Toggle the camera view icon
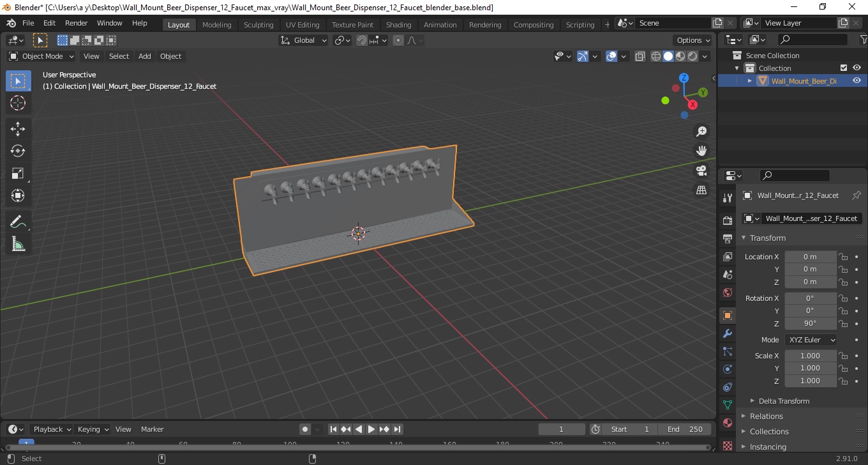This screenshot has height=465, width=868. [701, 171]
